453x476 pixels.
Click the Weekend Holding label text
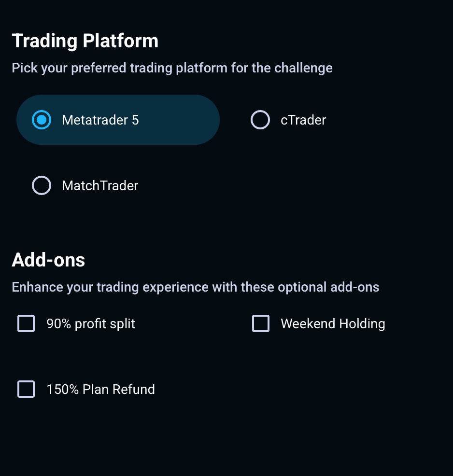tap(333, 323)
